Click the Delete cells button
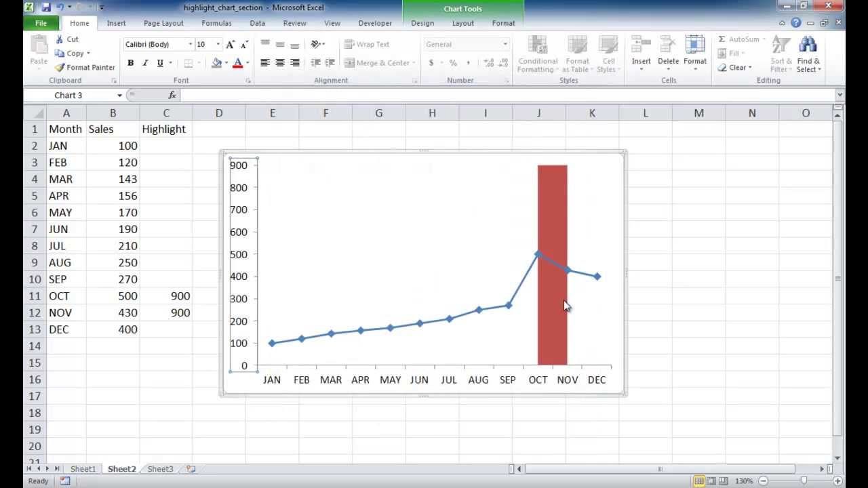Screen dimensions: 868x488 668,54
